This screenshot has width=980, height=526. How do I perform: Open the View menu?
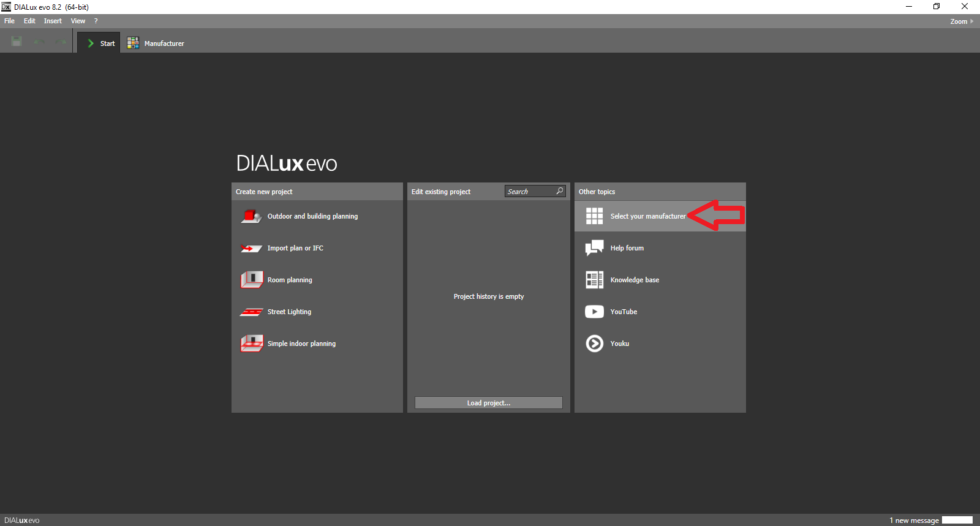point(78,21)
